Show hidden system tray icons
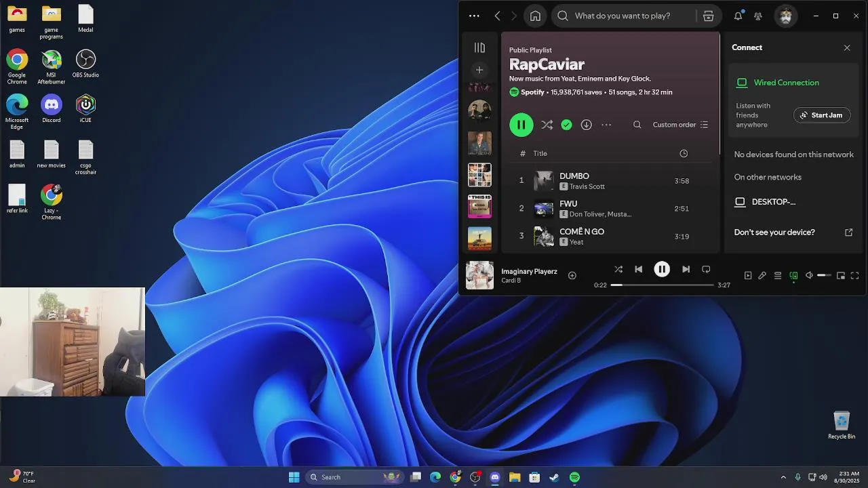 click(783, 477)
